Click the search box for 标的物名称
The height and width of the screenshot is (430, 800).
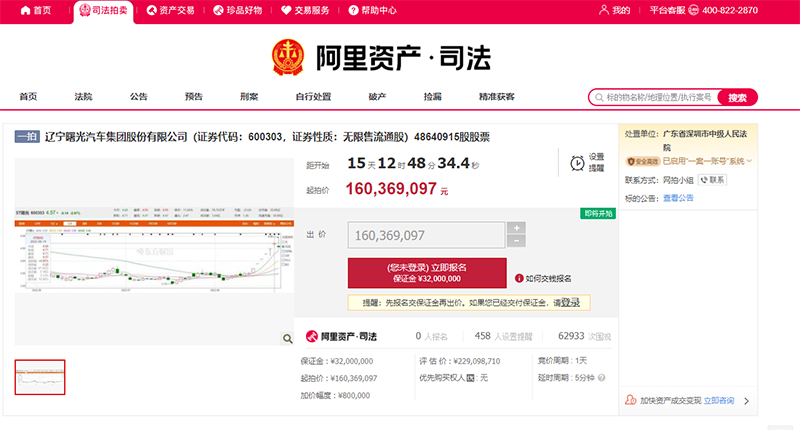tap(658, 97)
